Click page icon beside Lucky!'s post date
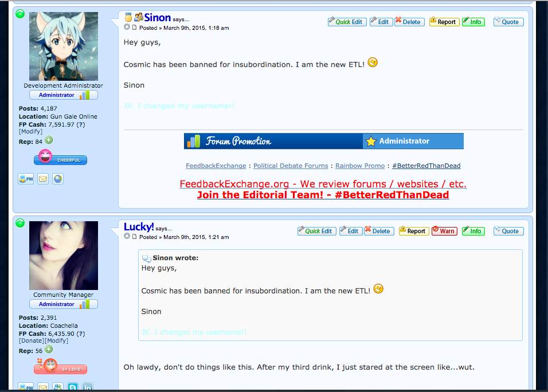This screenshot has height=392, width=548. pos(134,237)
